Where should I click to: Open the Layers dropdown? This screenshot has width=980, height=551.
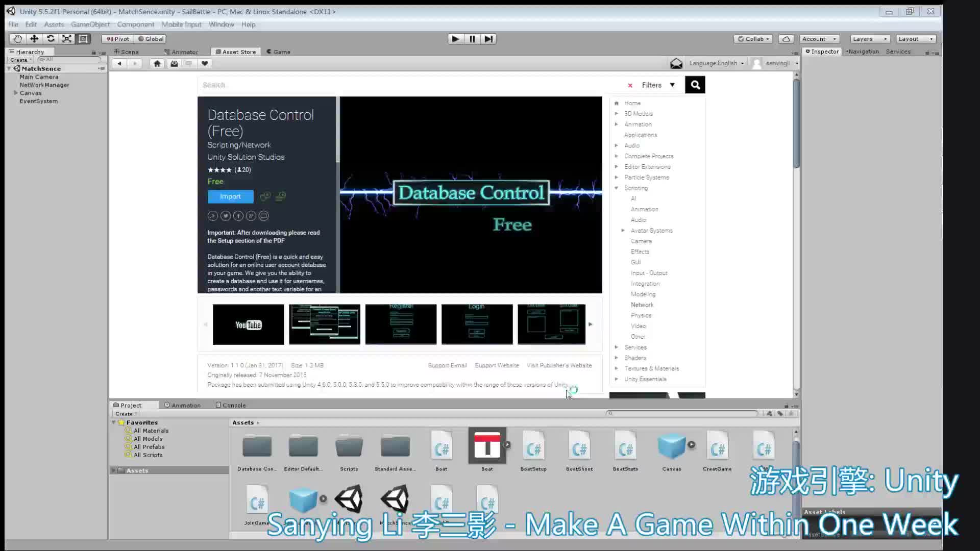tap(870, 39)
